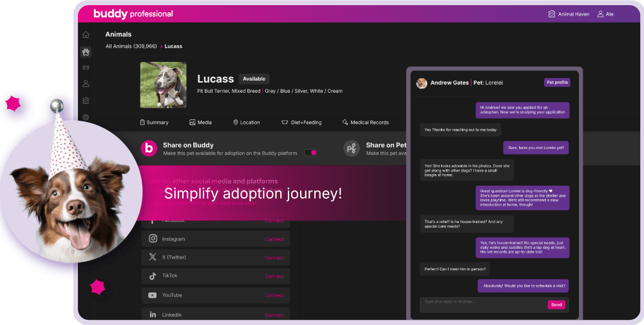Click the 'Perfect! Can I meet him' message
Image resolution: width=644 pixels, height=325 pixels.
tap(455, 269)
